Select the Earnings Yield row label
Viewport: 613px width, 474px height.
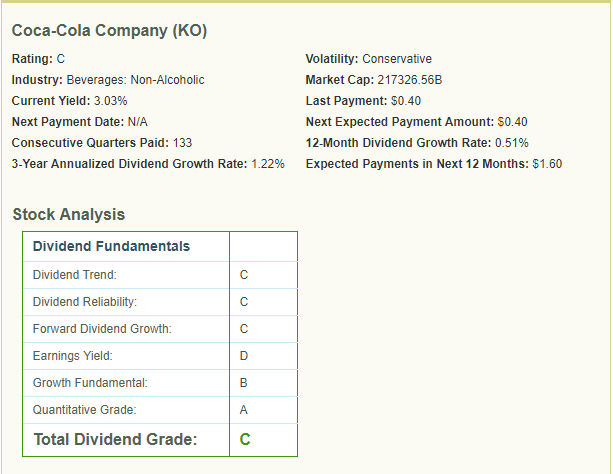[x=73, y=356]
